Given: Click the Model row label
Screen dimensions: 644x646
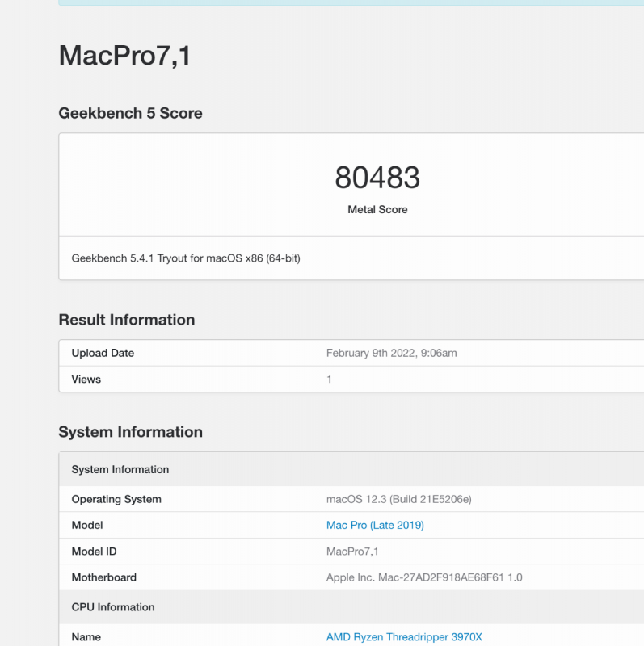Looking at the screenshot, I should 87,526.
